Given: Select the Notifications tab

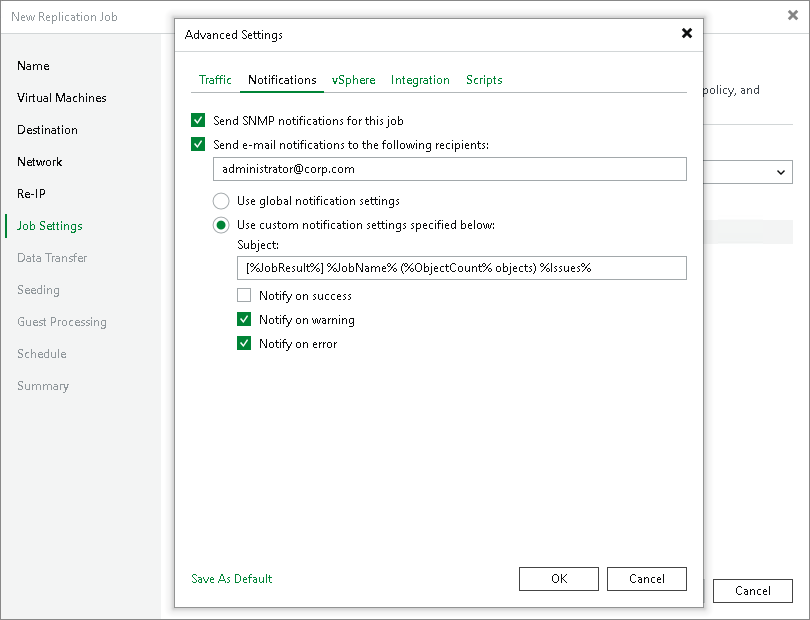Looking at the screenshot, I should 282,80.
